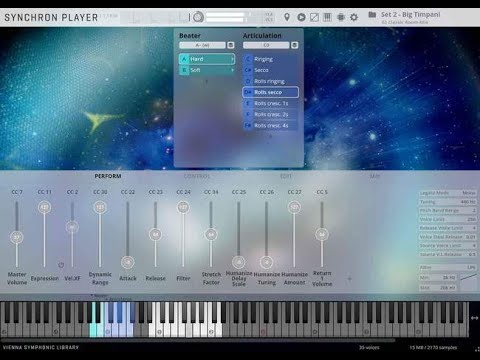Viewport: 480px width, 360px height.
Task: Click the filter Min 3k Hz field
Action: coord(438,277)
